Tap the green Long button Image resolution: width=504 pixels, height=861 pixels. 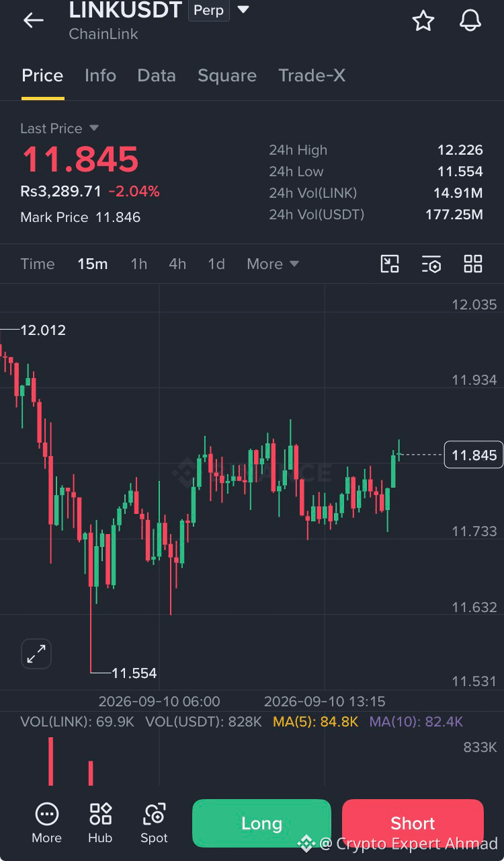coord(261,823)
